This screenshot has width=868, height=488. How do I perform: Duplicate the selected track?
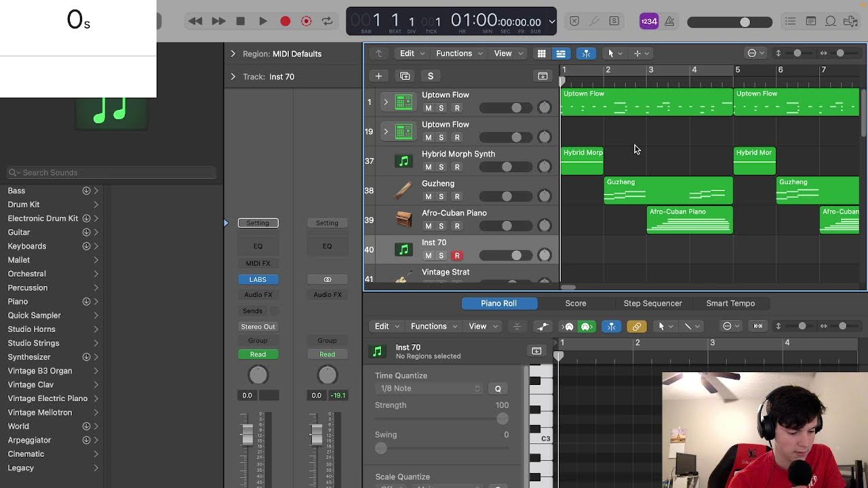405,76
